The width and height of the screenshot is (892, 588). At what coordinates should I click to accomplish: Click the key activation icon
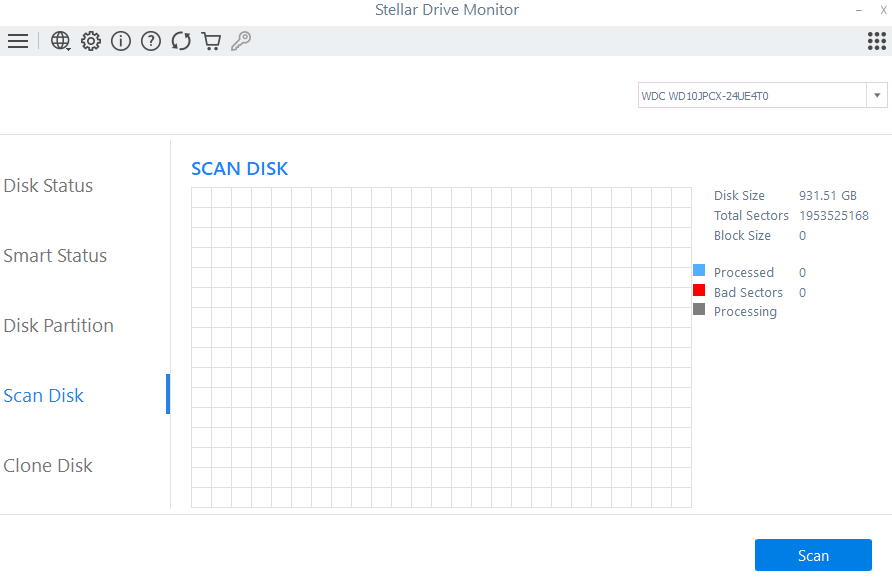point(241,41)
